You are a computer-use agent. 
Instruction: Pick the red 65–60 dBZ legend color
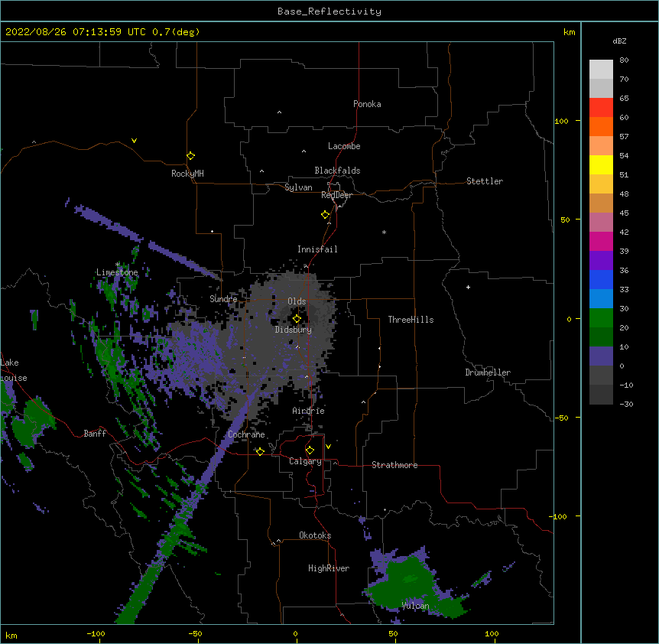601,108
